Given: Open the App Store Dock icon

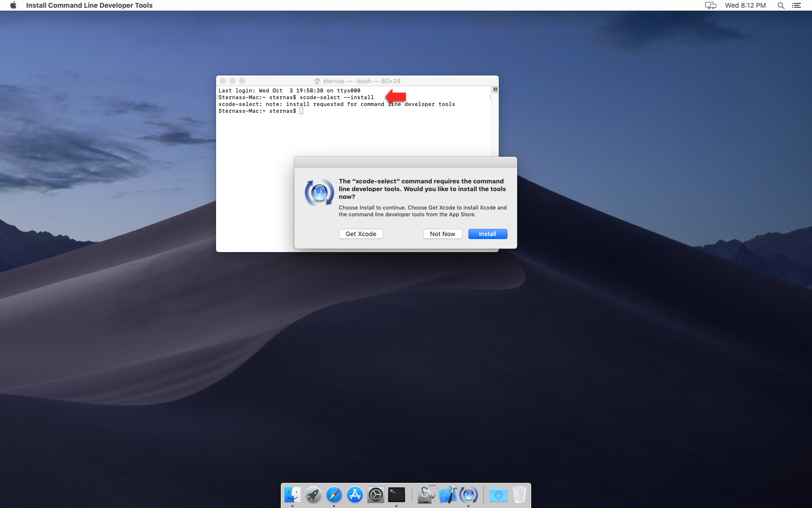Looking at the screenshot, I should (355, 495).
